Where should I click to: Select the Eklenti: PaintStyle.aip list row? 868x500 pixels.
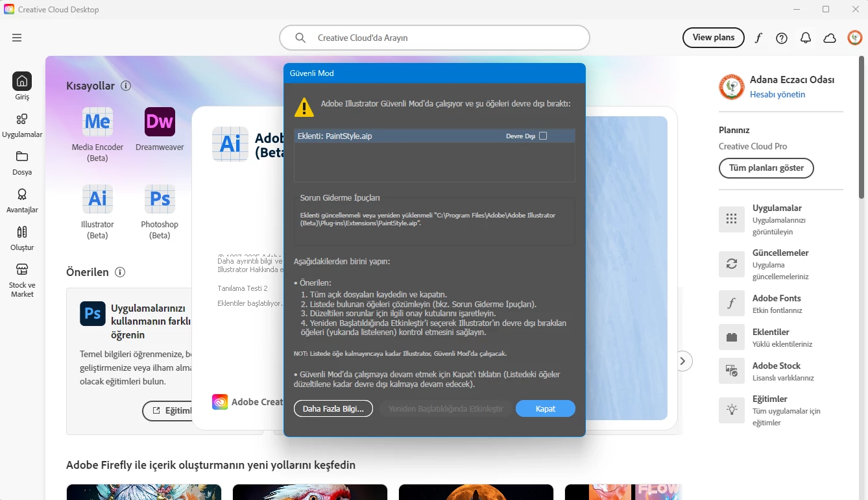[435, 136]
